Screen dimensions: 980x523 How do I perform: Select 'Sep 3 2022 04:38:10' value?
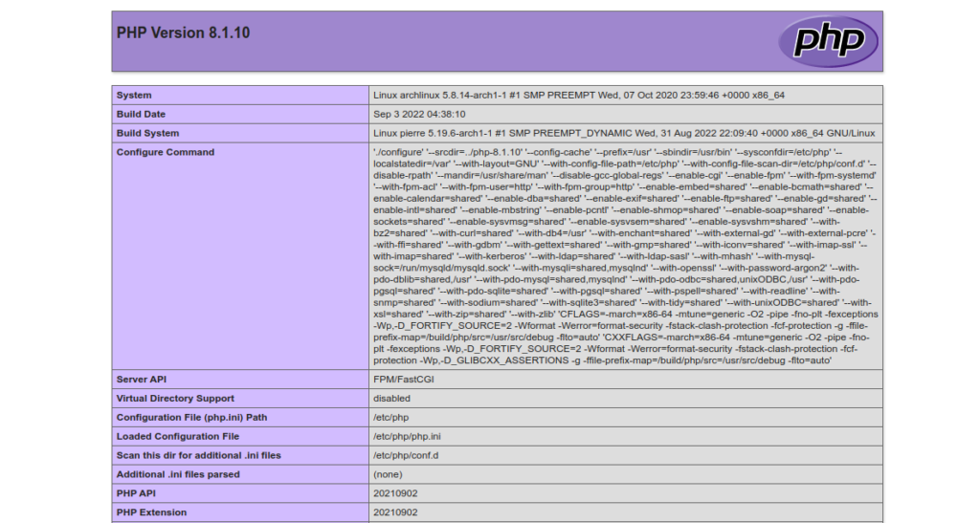tap(419, 114)
